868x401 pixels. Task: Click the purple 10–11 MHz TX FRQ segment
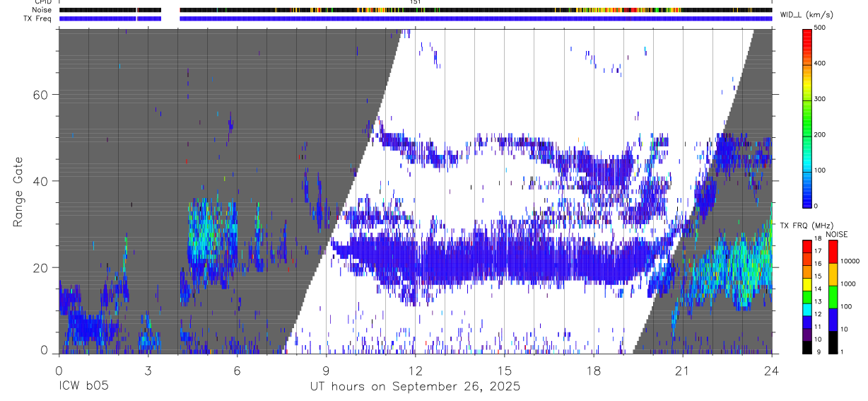[807, 335]
